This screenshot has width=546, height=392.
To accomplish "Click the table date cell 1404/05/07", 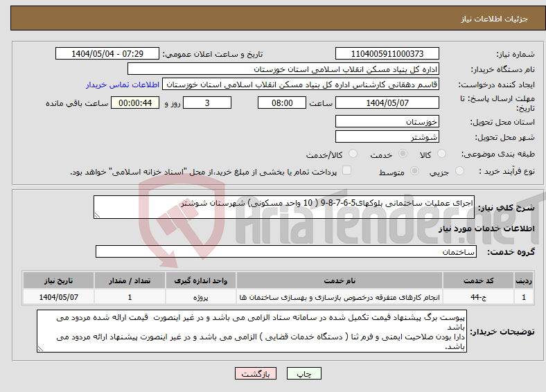I will (x=58, y=297).
